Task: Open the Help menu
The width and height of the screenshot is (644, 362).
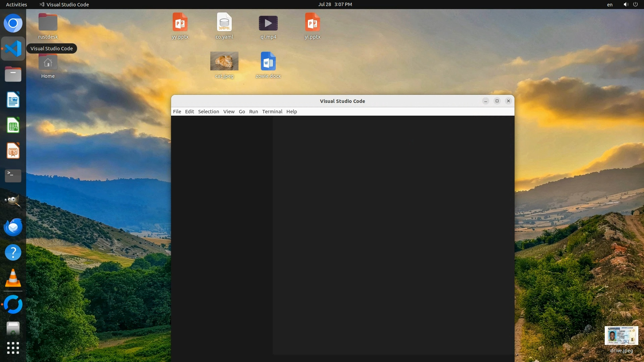Action: (x=291, y=112)
